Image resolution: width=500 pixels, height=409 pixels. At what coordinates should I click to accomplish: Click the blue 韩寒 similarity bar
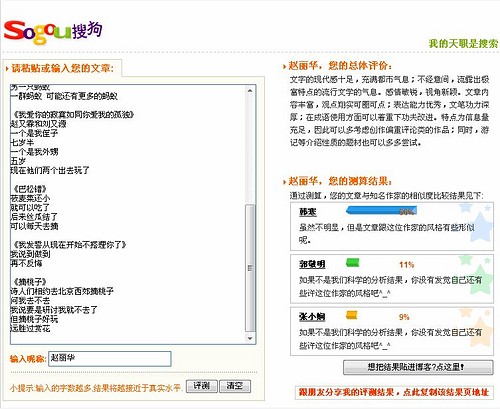(381, 211)
